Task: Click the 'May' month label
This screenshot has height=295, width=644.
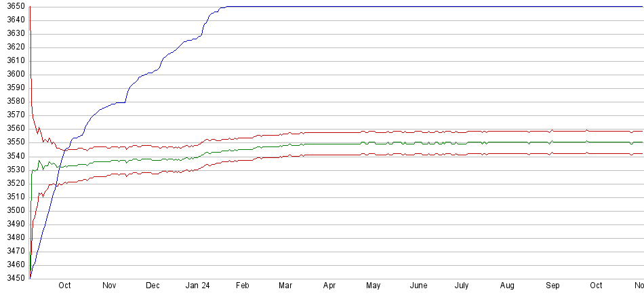Action: 373,286
